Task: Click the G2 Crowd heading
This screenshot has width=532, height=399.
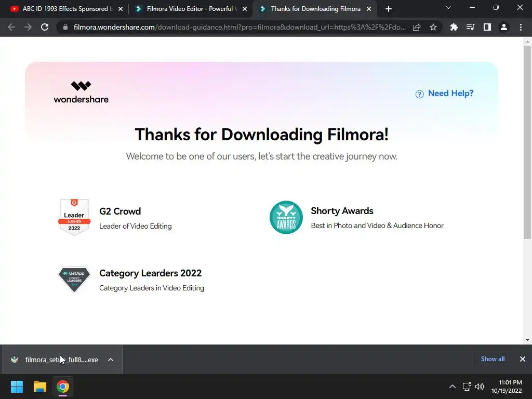Action: point(120,211)
